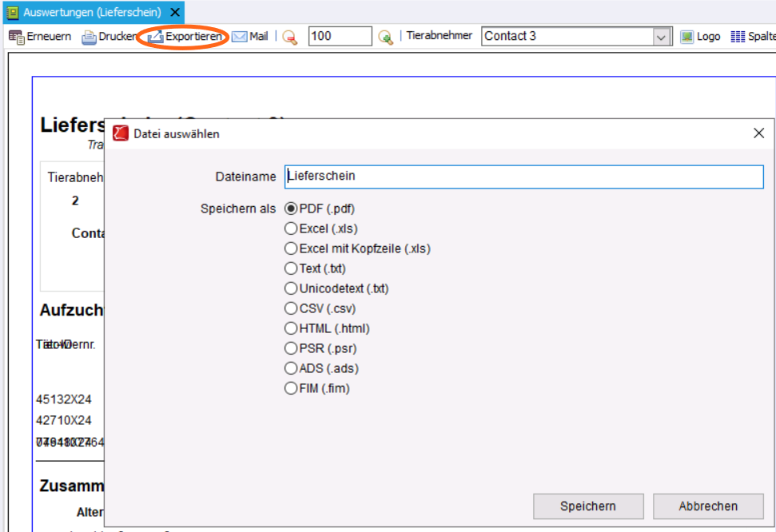Screen dimensions: 776x532
Task: Open the Mail envelope icon
Action: (x=240, y=37)
